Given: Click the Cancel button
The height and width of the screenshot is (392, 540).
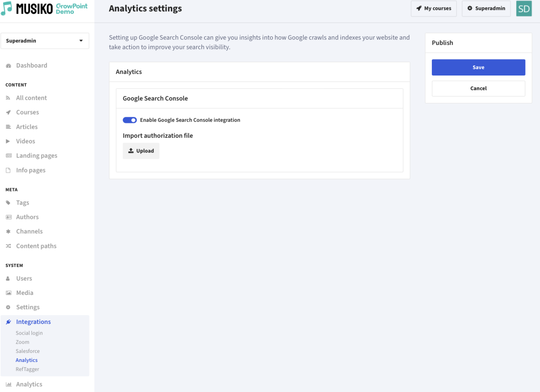Looking at the screenshot, I should [x=478, y=89].
